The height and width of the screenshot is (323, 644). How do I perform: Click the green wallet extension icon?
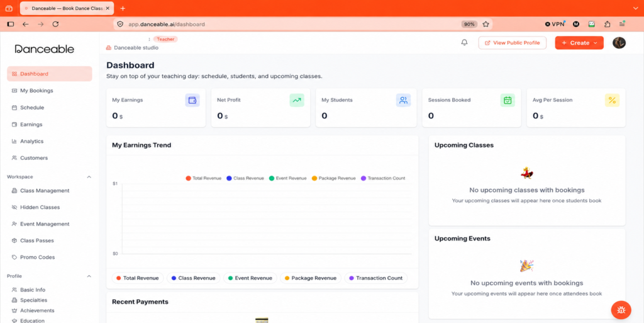point(591,25)
